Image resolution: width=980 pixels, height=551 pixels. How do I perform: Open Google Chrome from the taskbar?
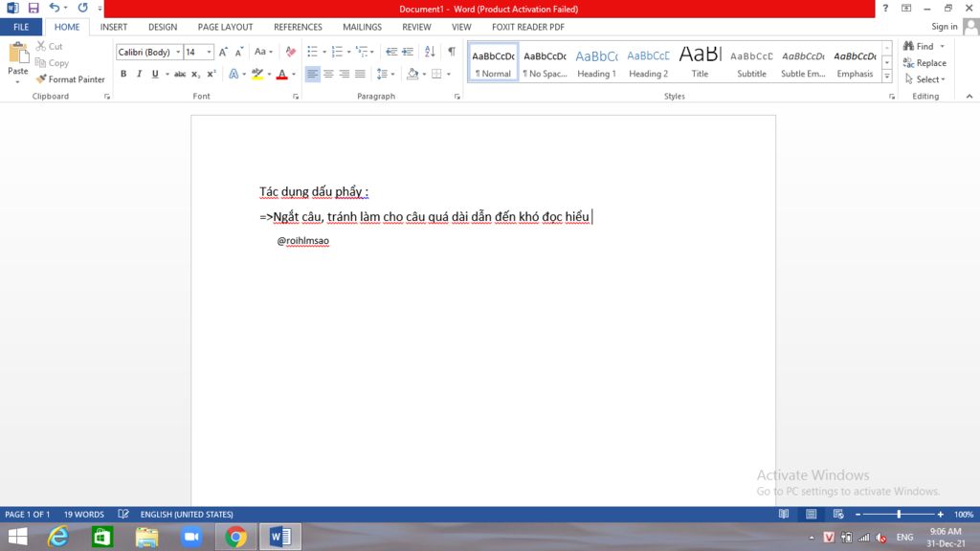235,537
